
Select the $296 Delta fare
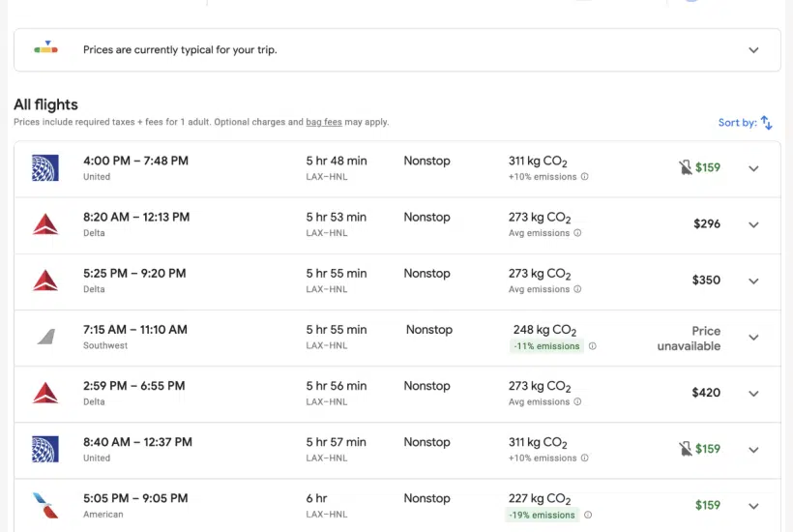pyautogui.click(x=706, y=224)
